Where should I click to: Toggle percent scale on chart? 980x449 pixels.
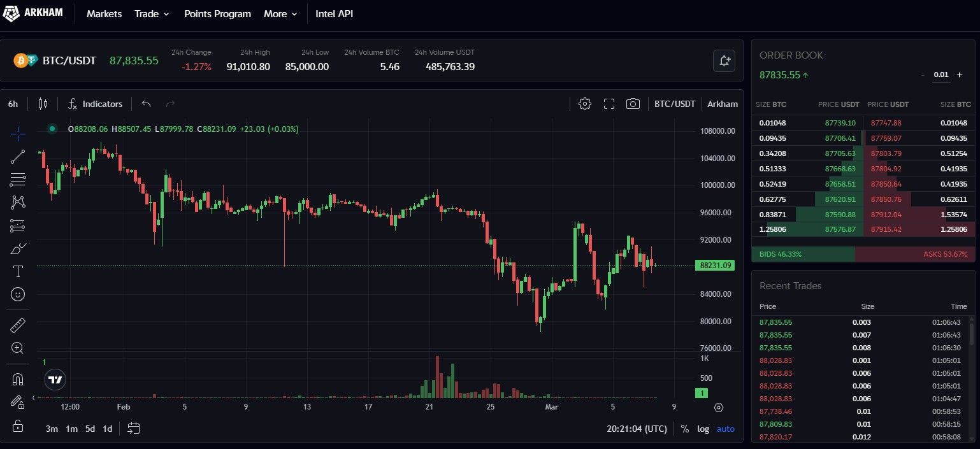(x=684, y=429)
